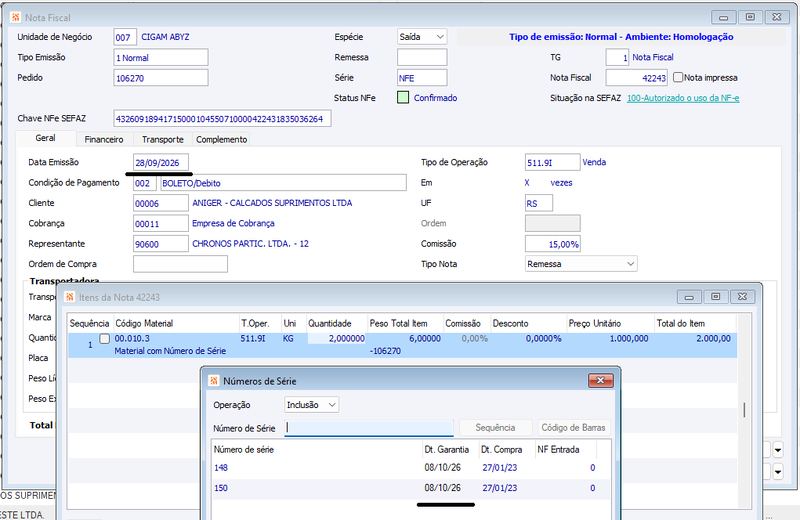Click the TG field with value 1

tap(617, 57)
